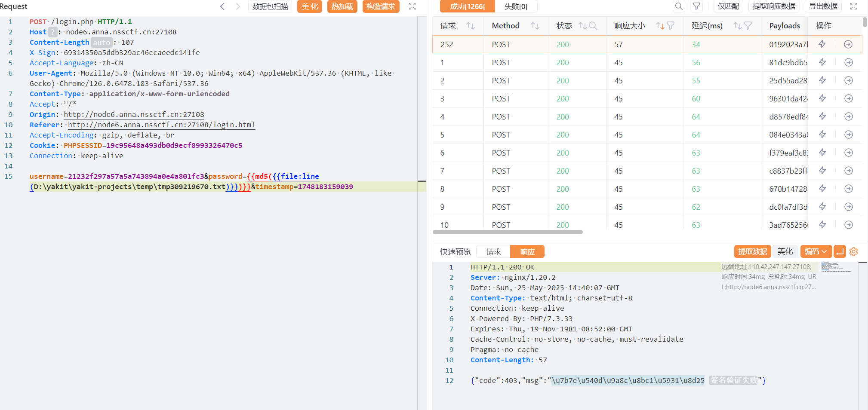
Task: Click payload cell 0192023a7 in row 252
Action: [788, 44]
